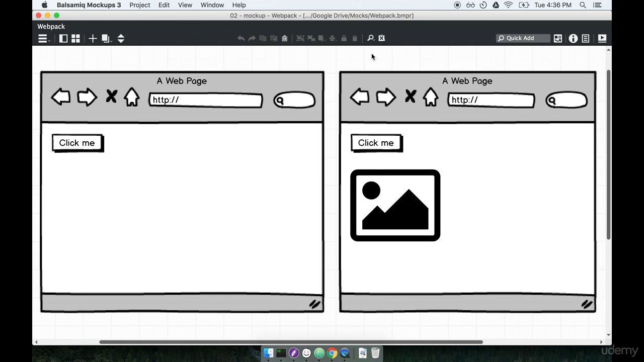Viewport: 644px width, 362px height.
Task: Toggle the UI Library panel icon
Action: (558, 38)
